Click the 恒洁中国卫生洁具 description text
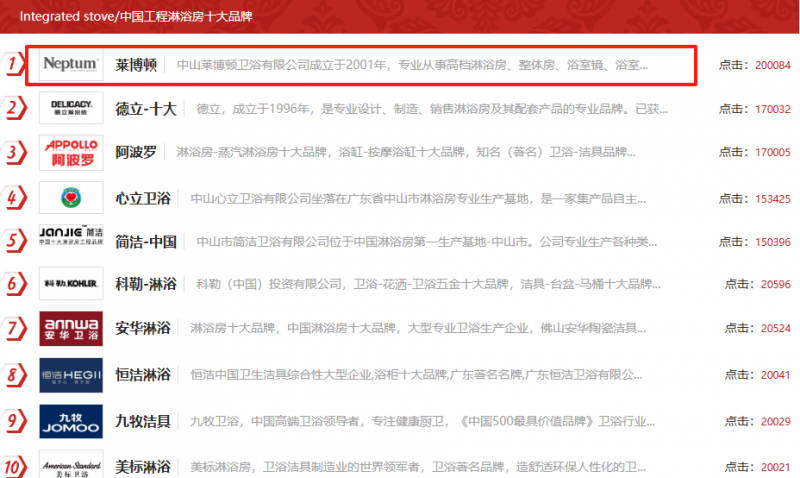The width and height of the screenshot is (800, 478). click(416, 375)
